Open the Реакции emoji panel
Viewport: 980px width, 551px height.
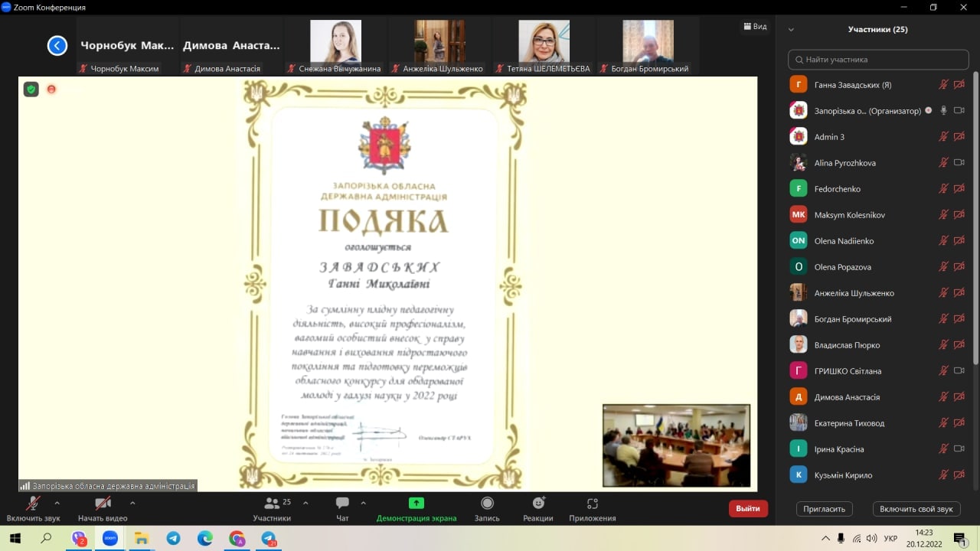[x=537, y=507]
